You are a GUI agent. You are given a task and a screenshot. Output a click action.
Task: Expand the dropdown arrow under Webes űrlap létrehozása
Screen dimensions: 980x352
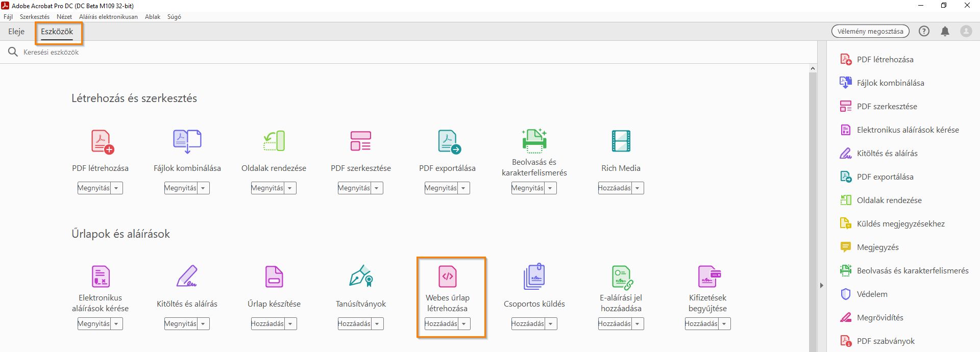(464, 324)
